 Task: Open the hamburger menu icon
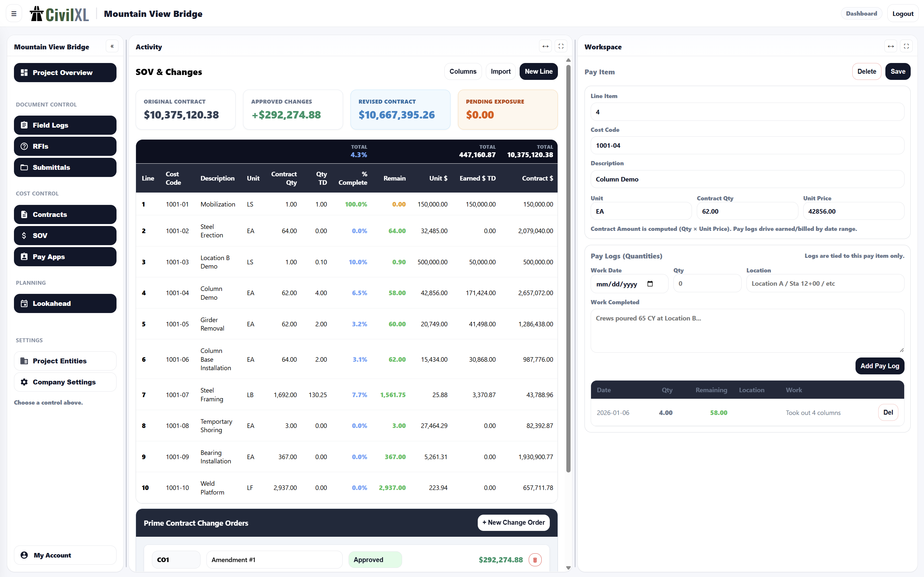pos(14,14)
